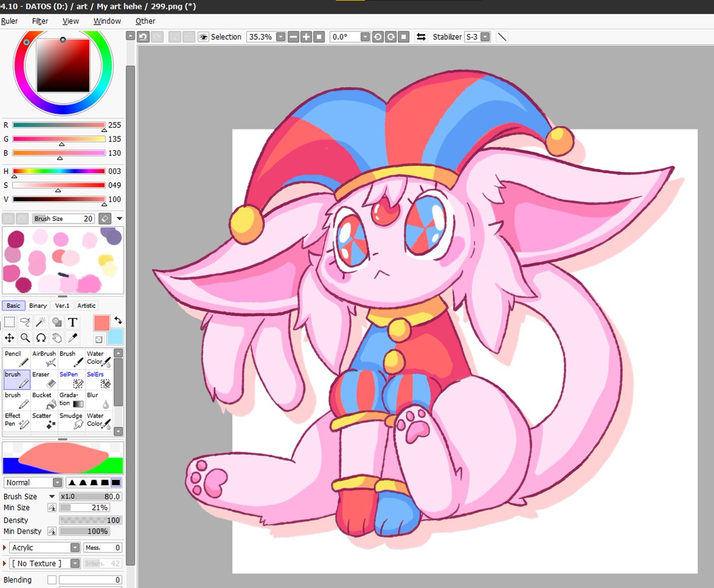The image size is (714, 588).
Task: Open the No Texture dropdown
Action: tap(75, 564)
